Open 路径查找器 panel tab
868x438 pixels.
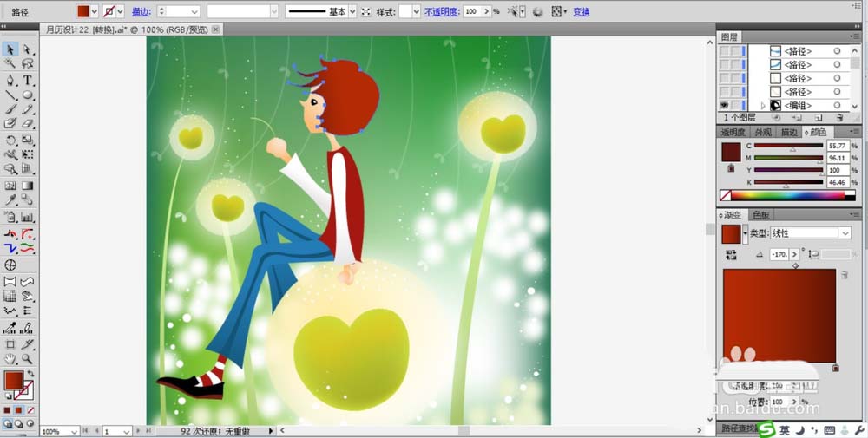coord(739,428)
